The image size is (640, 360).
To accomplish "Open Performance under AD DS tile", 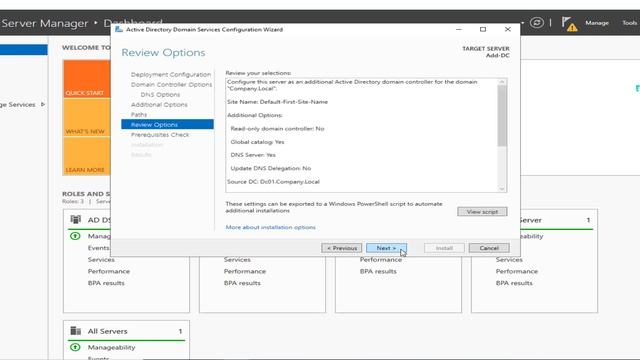I will 109,271.
